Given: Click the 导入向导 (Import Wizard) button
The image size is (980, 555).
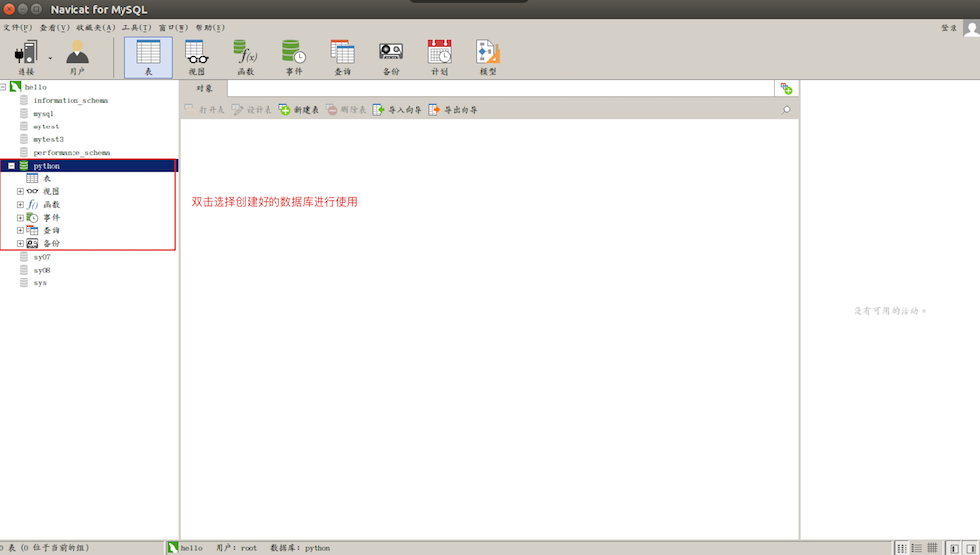Looking at the screenshot, I should (x=397, y=110).
